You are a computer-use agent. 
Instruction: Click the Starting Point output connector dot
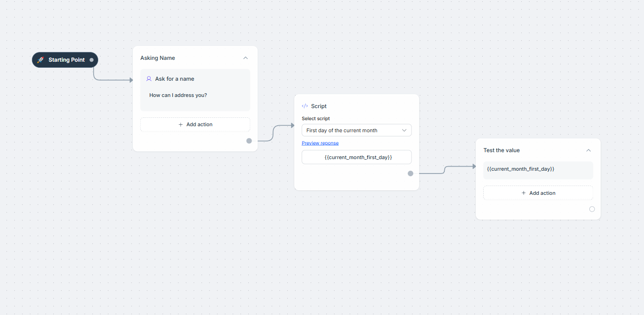[x=92, y=60]
